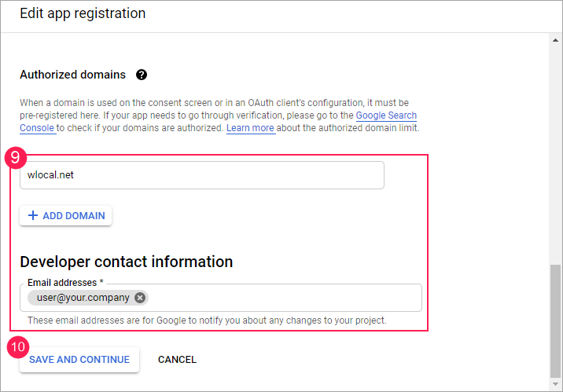The width and height of the screenshot is (563, 392).
Task: Open the Google Search Console link
Action: pos(386,115)
